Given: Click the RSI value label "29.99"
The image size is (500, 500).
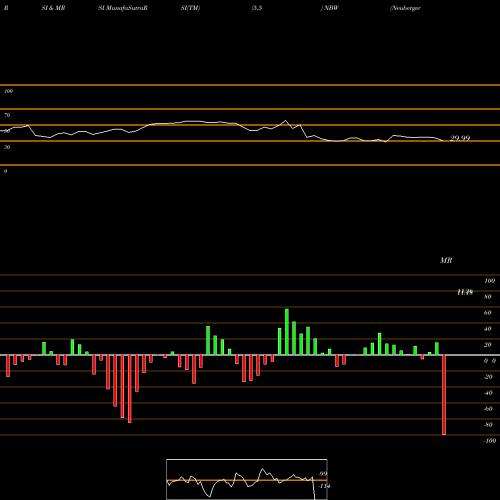Looking at the screenshot, I should 460,138.
